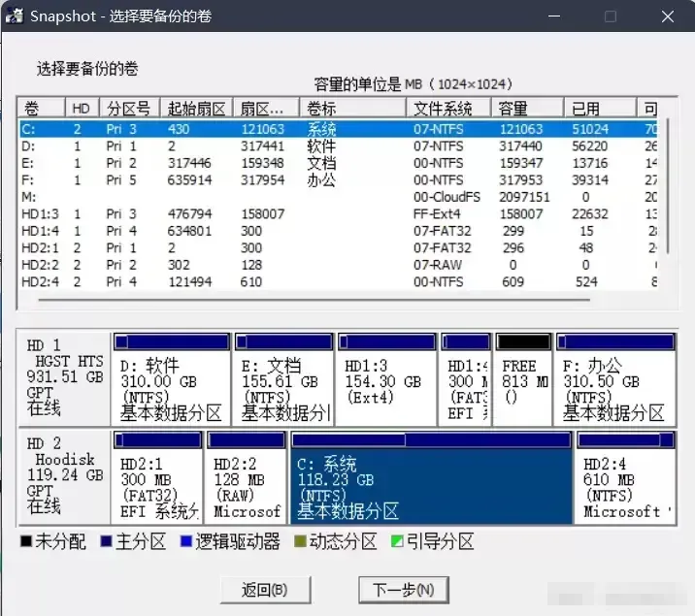Click the 返回(B) button
The image size is (695, 616).
(x=265, y=590)
